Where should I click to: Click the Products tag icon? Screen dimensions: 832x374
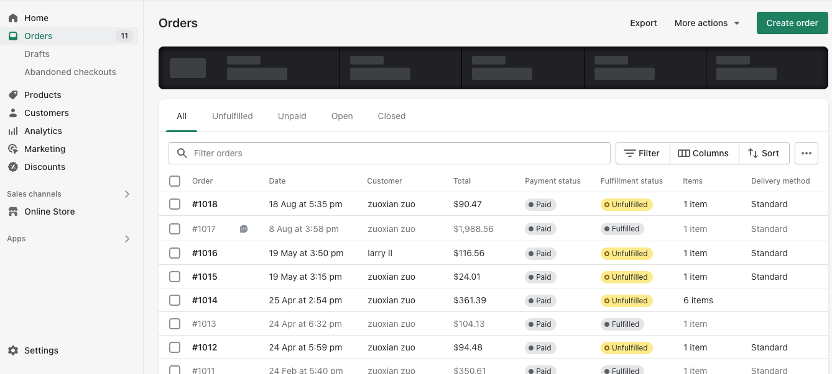[13, 95]
